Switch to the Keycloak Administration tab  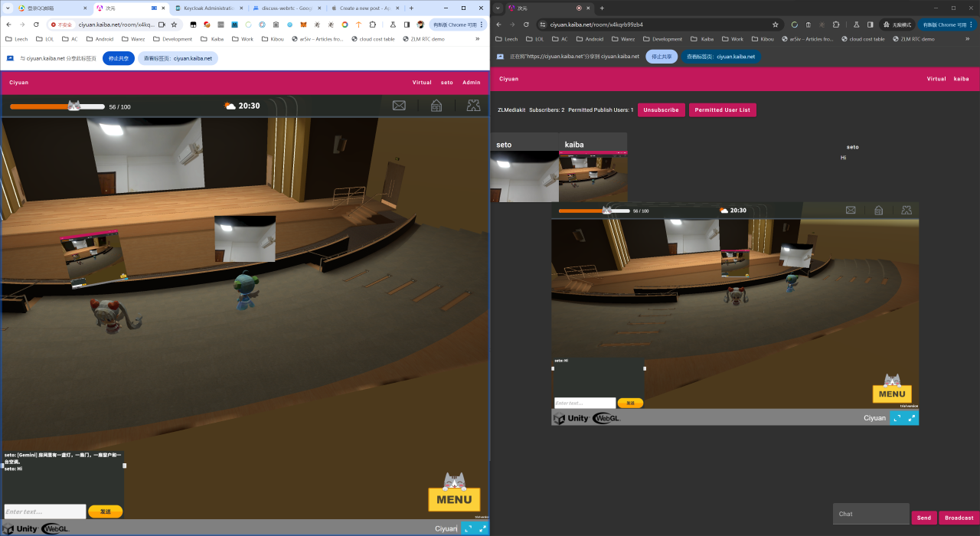coord(207,8)
